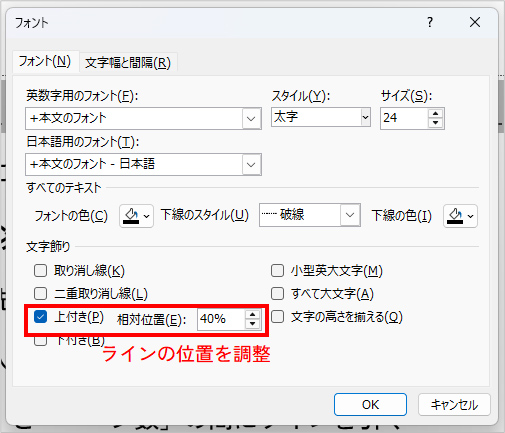Expand the 英数字用のフォント dropdown
The image size is (505, 433).
[251, 118]
